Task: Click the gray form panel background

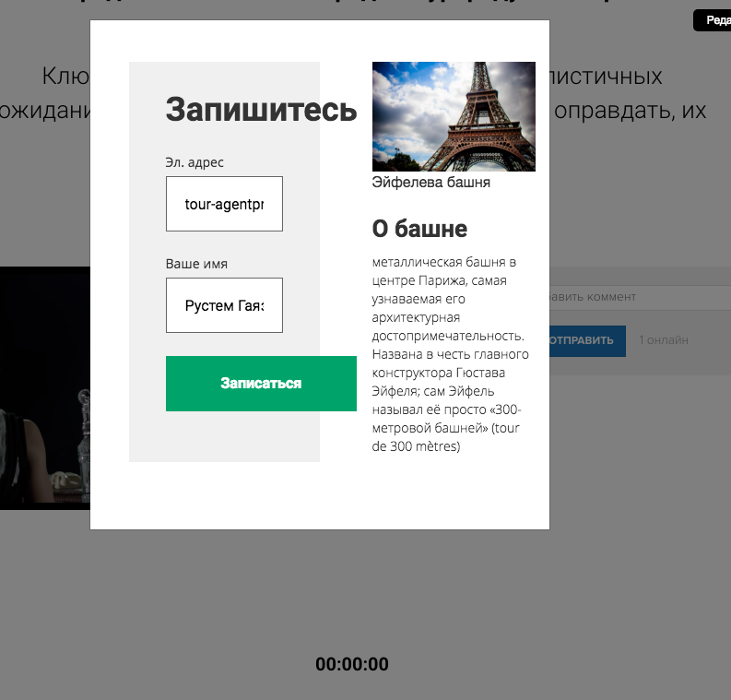Action: coord(147,261)
